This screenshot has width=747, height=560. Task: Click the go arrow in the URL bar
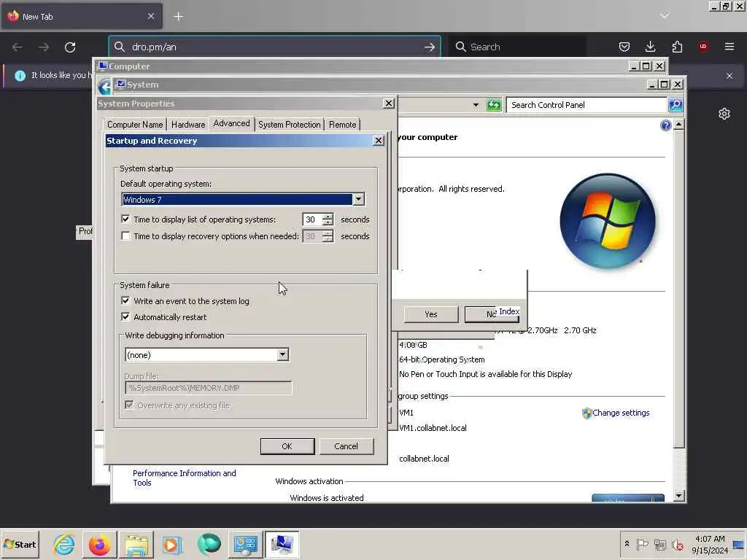click(x=429, y=47)
